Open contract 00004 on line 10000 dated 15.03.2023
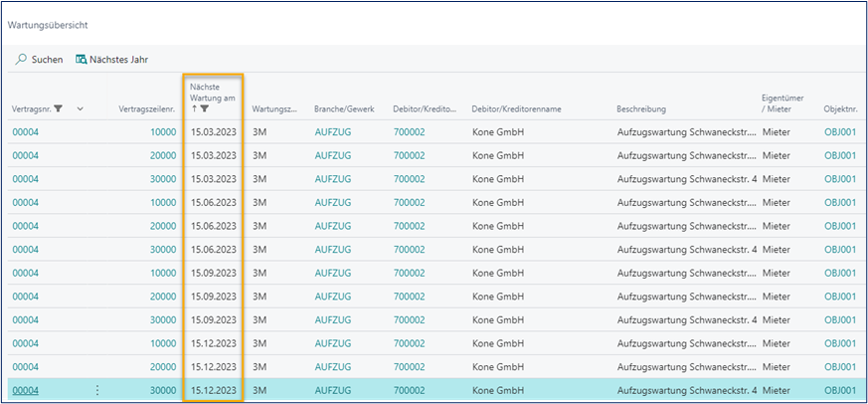The height and width of the screenshot is (404, 868). click(26, 132)
